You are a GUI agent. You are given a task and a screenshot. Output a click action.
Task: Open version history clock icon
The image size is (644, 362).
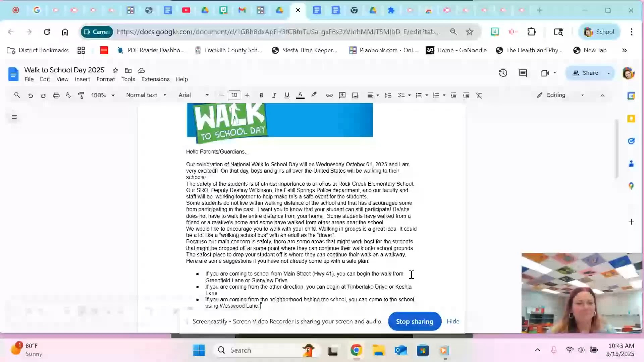point(503,73)
